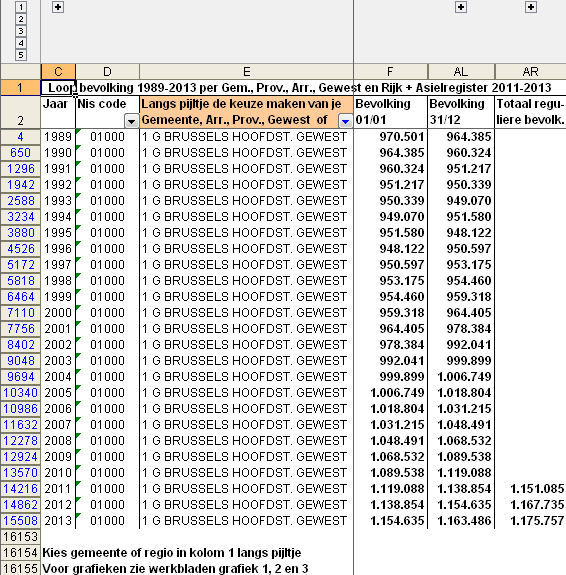The height and width of the screenshot is (575, 566).
Task: Select column E header
Action: [247, 72]
